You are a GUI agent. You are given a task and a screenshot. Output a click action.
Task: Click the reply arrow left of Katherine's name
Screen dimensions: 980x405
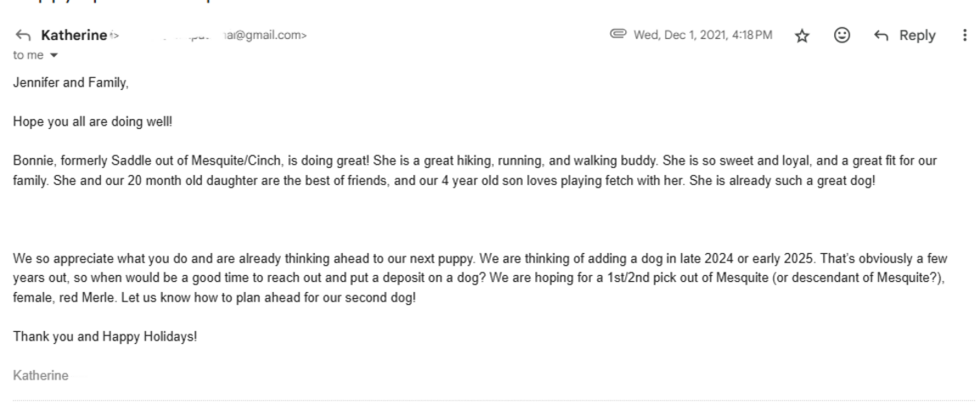click(23, 35)
